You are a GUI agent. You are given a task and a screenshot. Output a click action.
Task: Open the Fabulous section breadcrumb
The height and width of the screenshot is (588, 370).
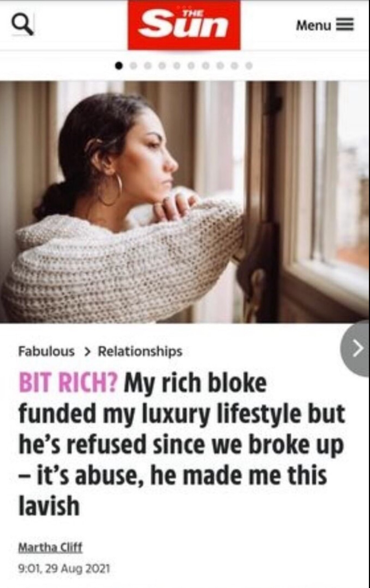(46, 351)
